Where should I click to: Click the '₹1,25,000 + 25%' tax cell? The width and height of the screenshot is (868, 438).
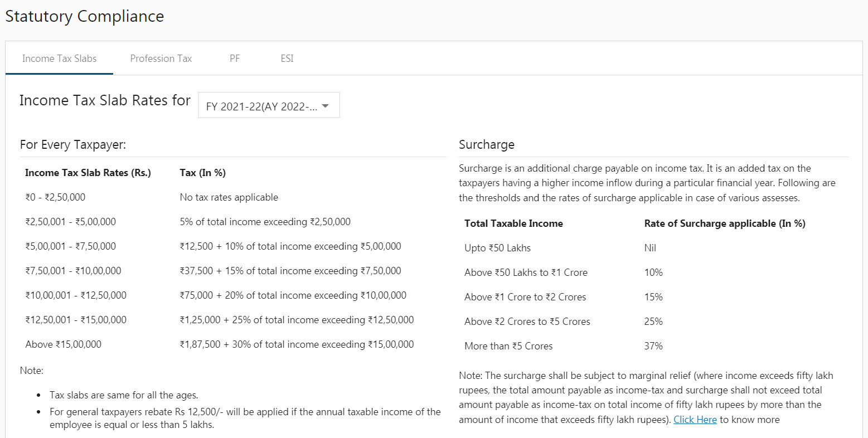pyautogui.click(x=297, y=320)
